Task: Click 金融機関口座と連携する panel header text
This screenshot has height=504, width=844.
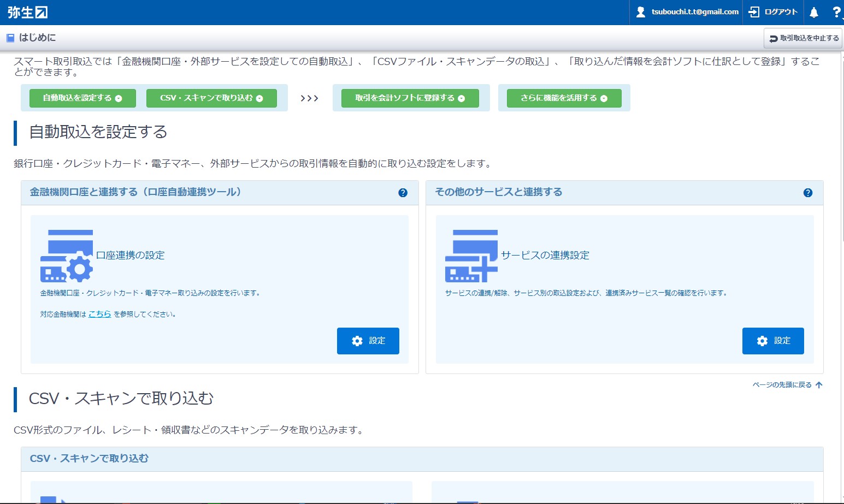Action: [135, 192]
